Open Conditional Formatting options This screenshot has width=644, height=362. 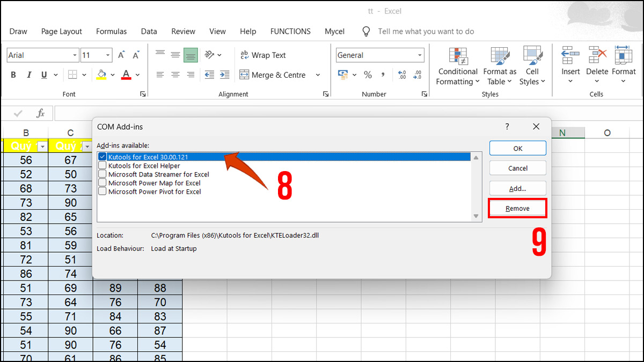click(x=457, y=67)
